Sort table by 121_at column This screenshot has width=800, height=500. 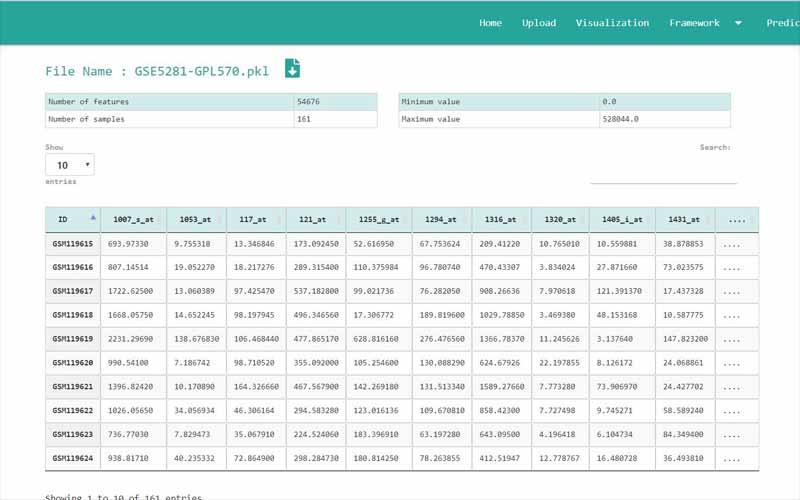[312, 220]
